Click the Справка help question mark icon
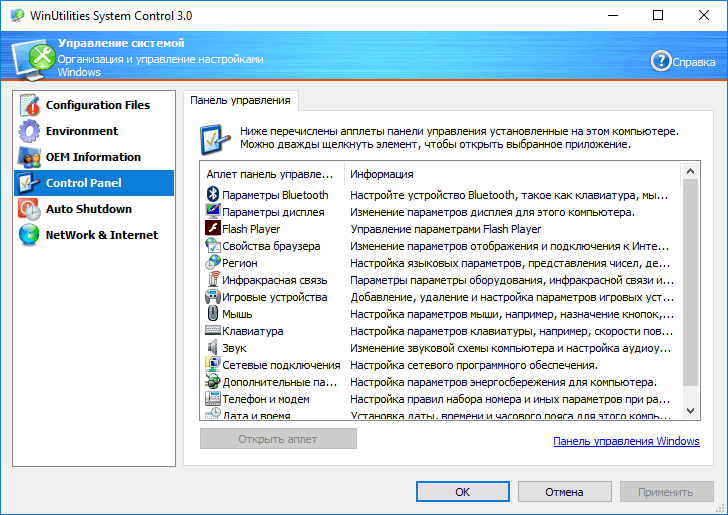The height and width of the screenshot is (515, 728). point(661,61)
